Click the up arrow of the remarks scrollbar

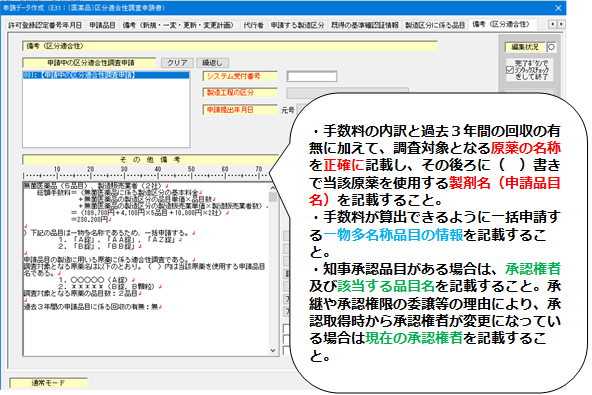(273, 187)
